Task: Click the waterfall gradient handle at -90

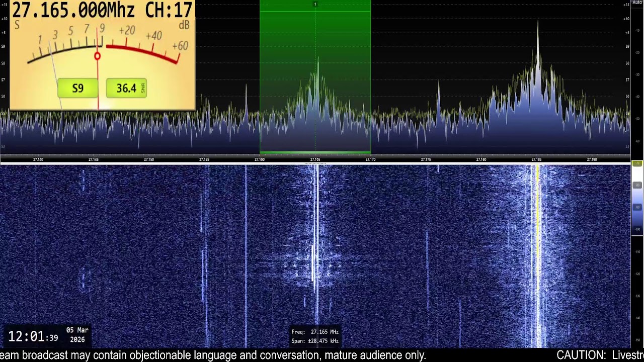Action: pyautogui.click(x=637, y=207)
